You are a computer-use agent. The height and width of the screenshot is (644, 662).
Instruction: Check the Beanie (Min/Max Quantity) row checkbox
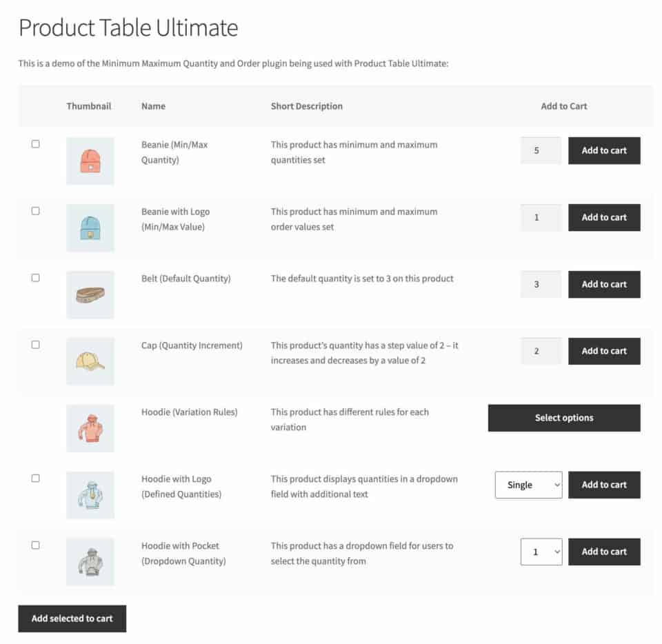coord(35,144)
